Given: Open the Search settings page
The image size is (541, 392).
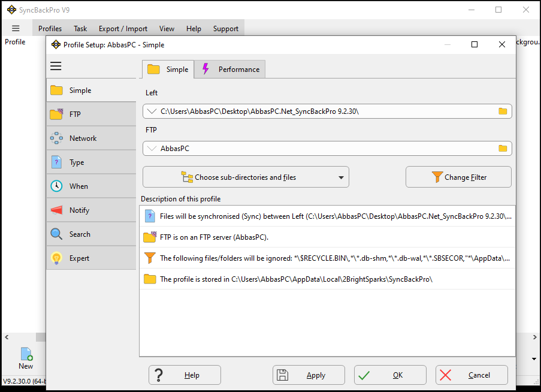Looking at the screenshot, I should (92, 234).
